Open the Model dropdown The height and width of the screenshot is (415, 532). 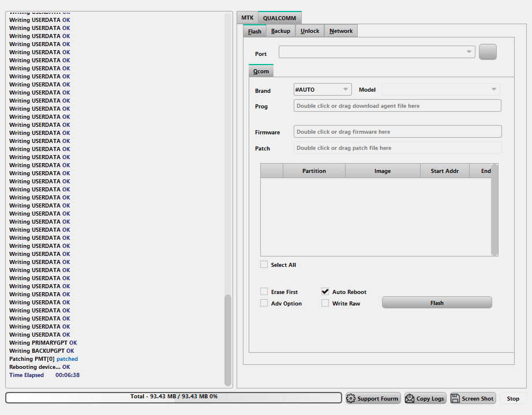tap(494, 89)
